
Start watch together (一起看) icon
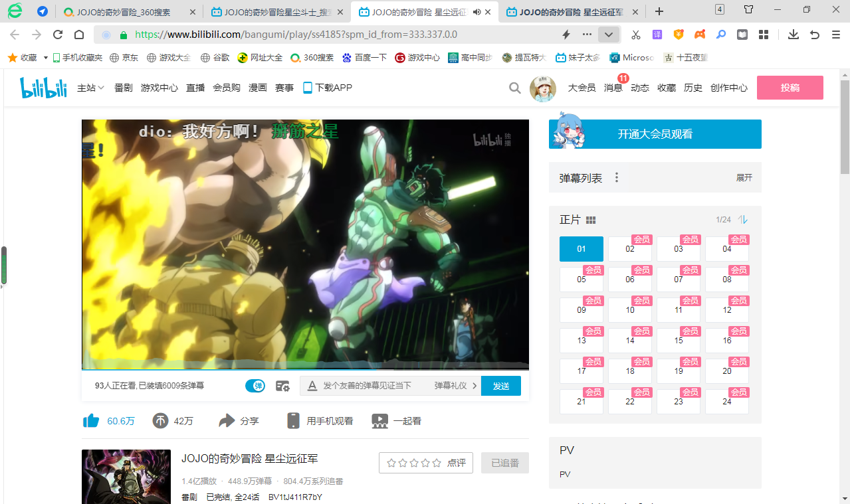[x=379, y=420]
